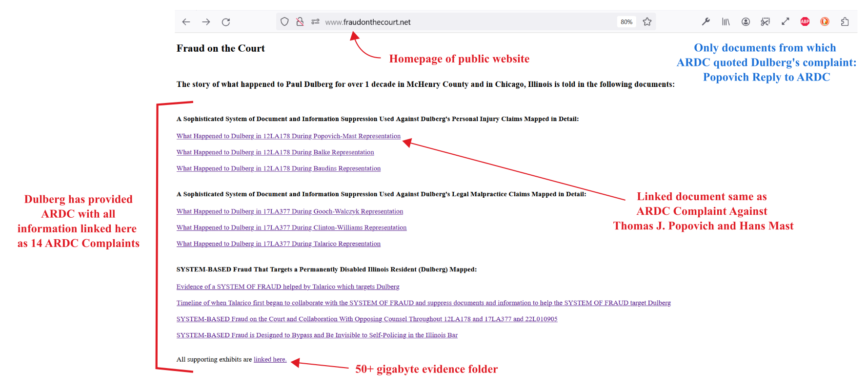The image size is (868, 392).
Task: Open the Library bookshelf icon
Action: pos(726,21)
